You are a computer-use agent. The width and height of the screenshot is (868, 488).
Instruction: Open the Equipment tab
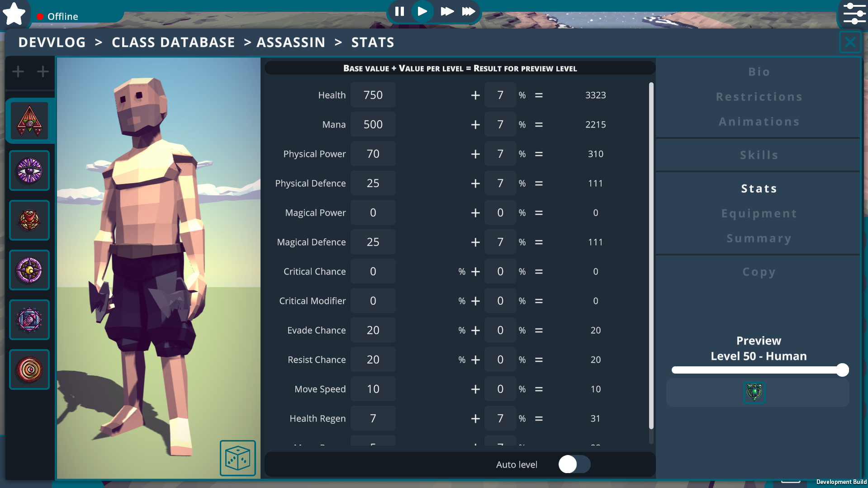tap(759, 213)
